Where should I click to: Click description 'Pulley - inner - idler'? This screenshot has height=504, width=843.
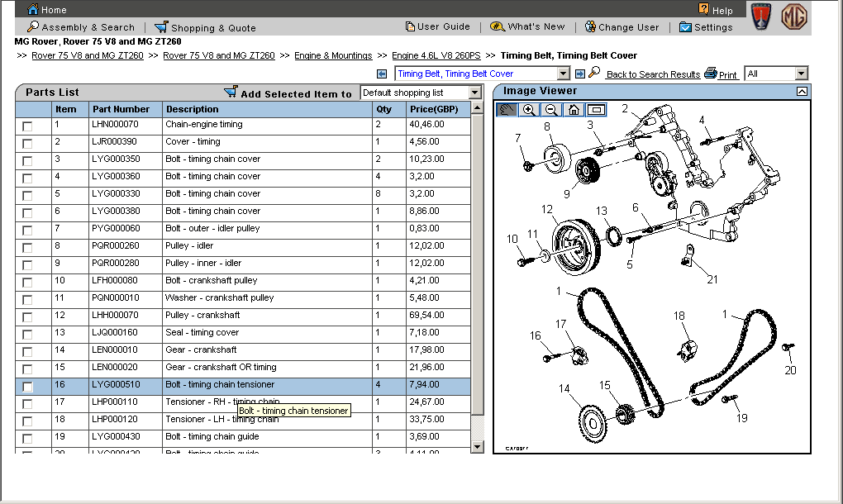click(x=203, y=263)
